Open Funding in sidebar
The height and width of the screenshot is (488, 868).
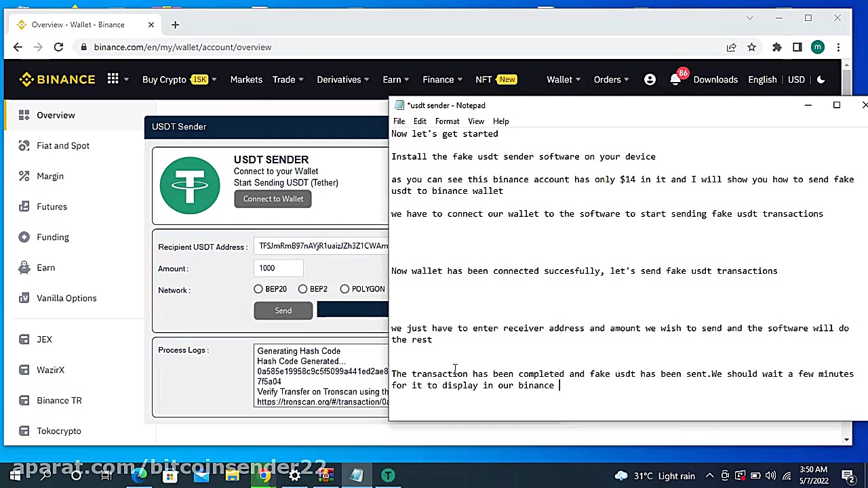(53, 237)
